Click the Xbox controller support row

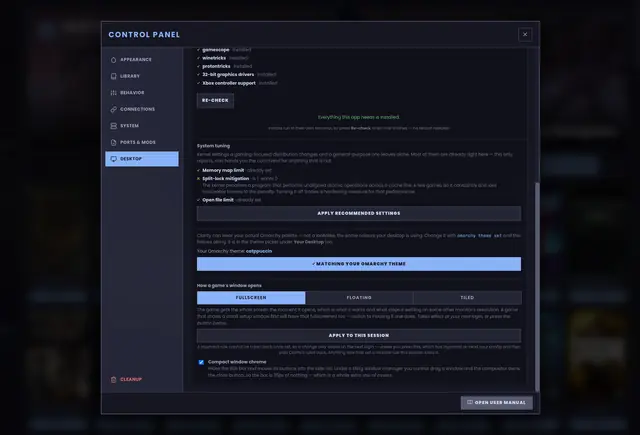(238, 83)
